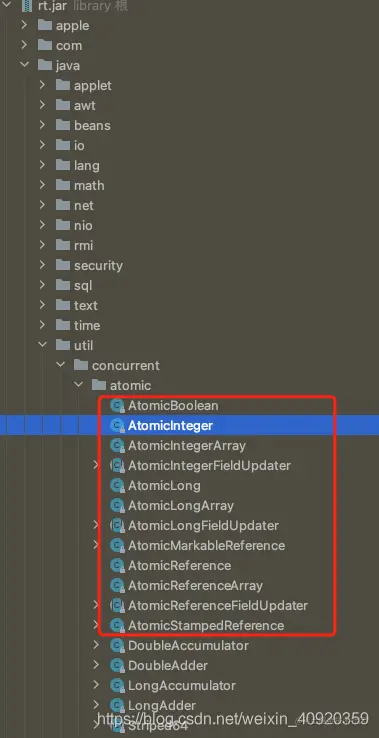Collapse the concurrent package chevron
Screen dimensions: 379x738
pyautogui.click(x=60, y=365)
